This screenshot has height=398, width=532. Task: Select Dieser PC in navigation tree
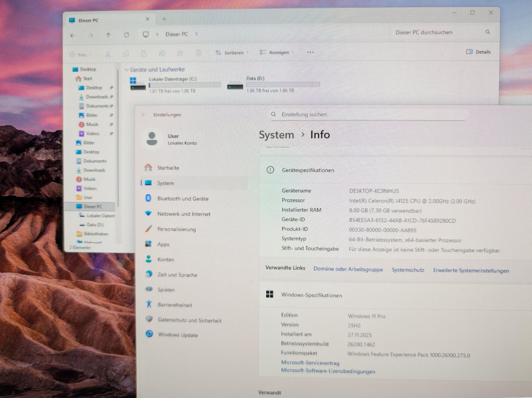[x=90, y=206]
